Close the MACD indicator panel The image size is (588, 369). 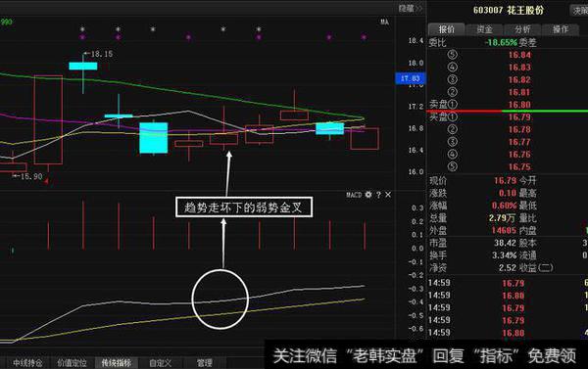388,195
